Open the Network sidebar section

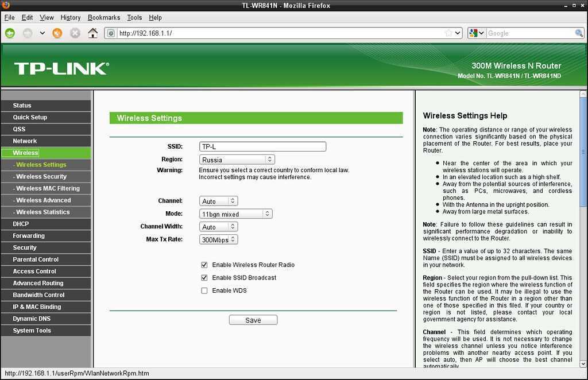[x=46, y=141]
